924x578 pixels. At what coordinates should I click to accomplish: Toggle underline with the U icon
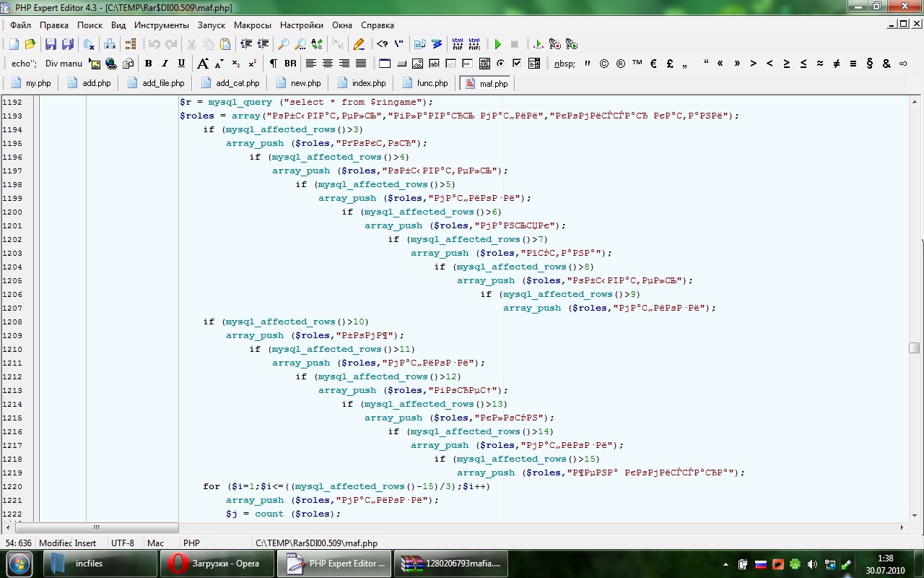(x=181, y=64)
